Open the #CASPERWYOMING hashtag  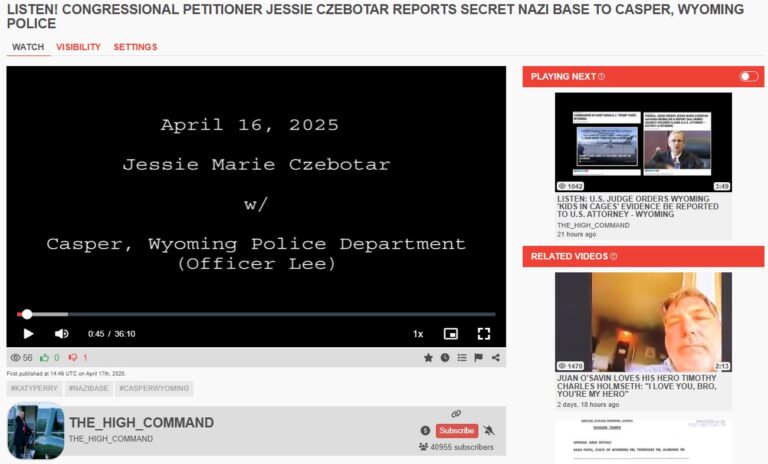(154, 389)
